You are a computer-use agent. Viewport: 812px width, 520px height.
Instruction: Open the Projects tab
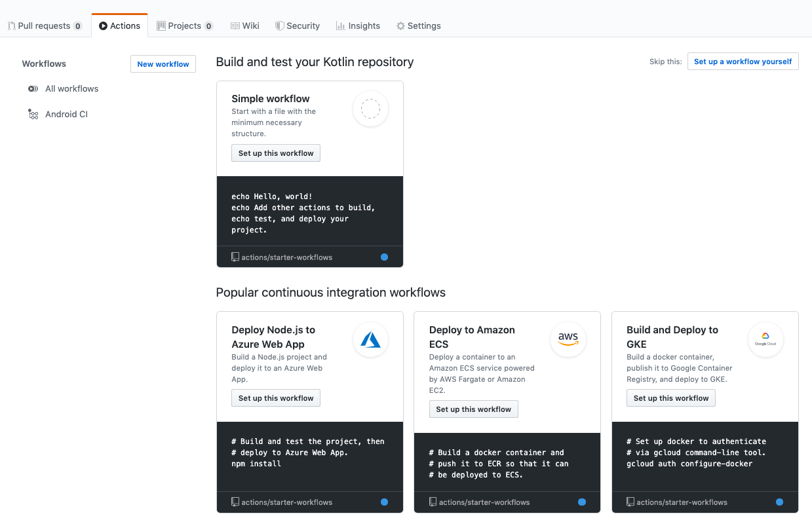pyautogui.click(x=185, y=26)
